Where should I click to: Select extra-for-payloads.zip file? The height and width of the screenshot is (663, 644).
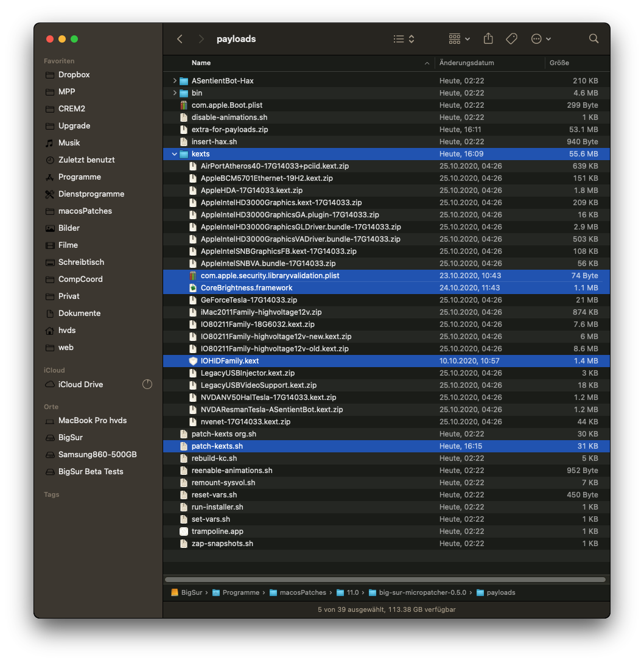pos(387,130)
